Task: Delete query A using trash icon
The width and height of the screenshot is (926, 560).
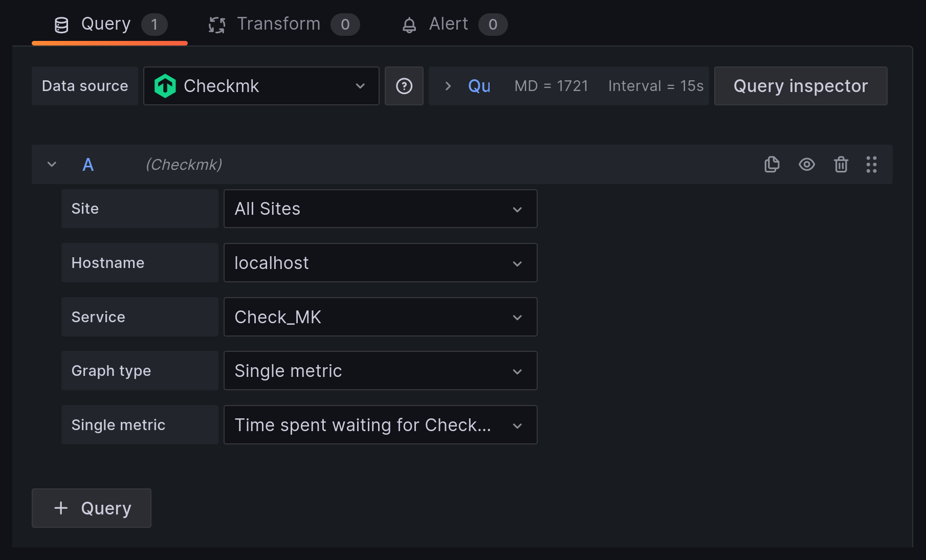Action: [841, 164]
